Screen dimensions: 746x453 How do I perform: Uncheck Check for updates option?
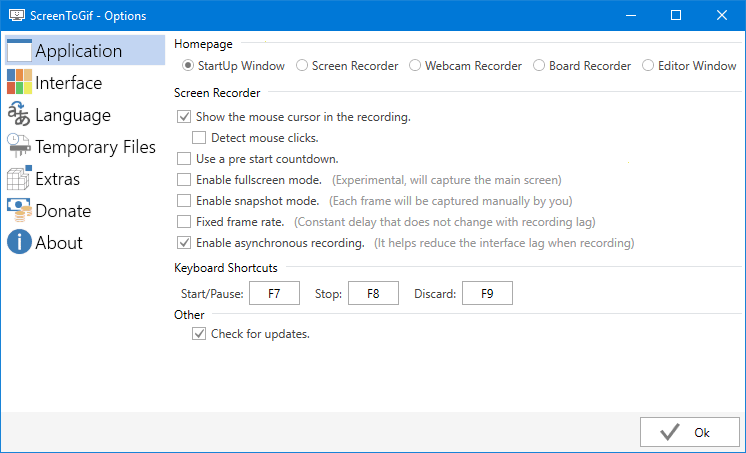tap(199, 334)
